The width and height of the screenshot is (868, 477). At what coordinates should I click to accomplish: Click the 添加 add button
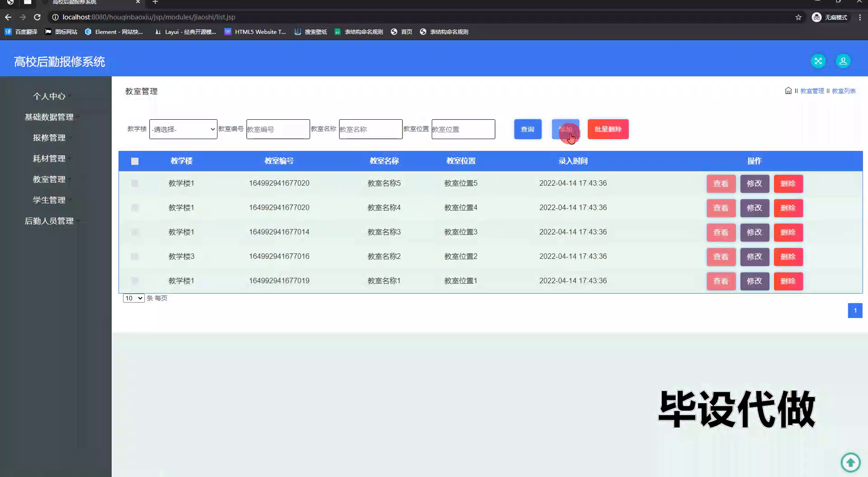[x=566, y=129]
